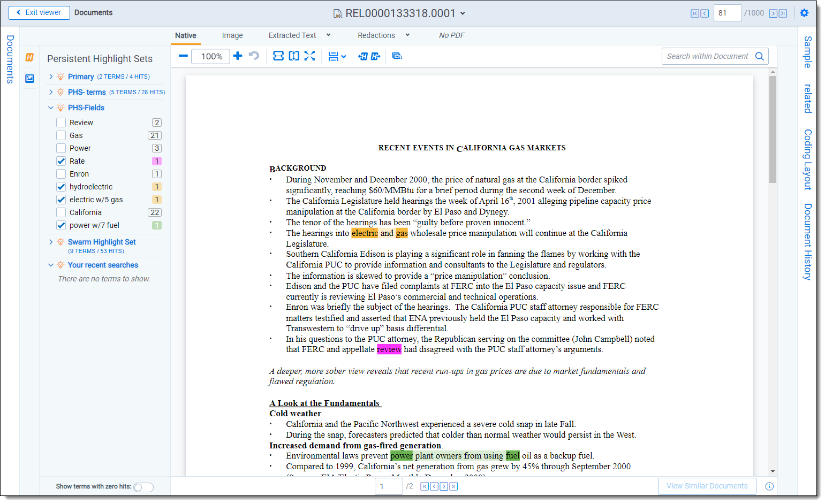Viewport: 825px width, 504px height.
Task: Switch to the Image viewer tab
Action: click(232, 35)
